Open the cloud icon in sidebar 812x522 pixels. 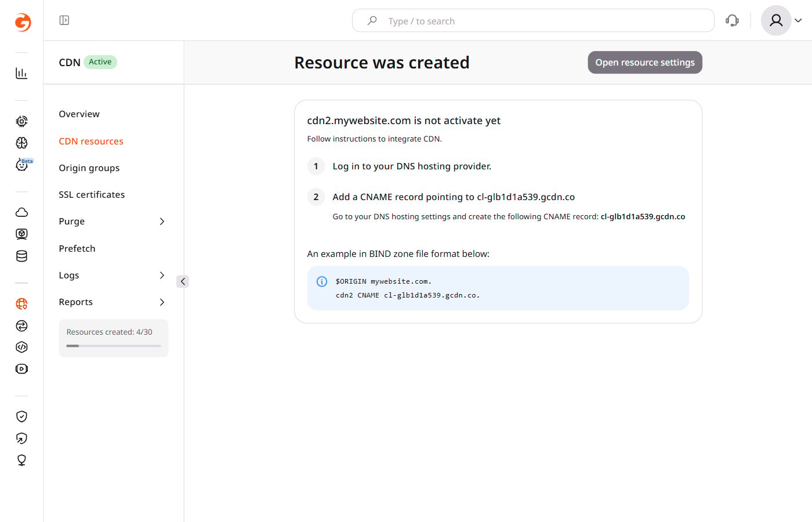point(21,212)
